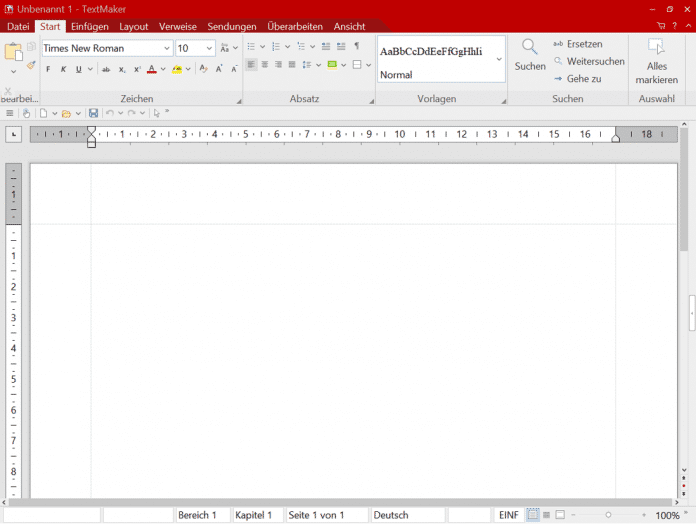Toggle center alignment
696x524 pixels.
pyautogui.click(x=265, y=65)
